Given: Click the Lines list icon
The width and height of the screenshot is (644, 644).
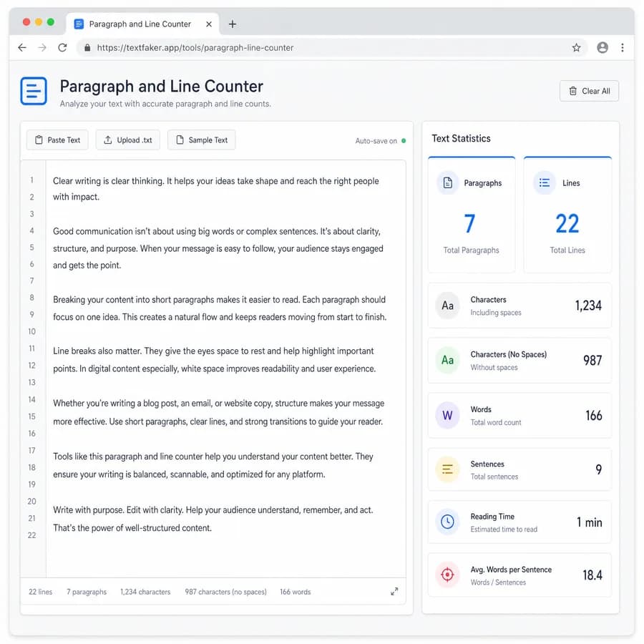Looking at the screenshot, I should (545, 182).
